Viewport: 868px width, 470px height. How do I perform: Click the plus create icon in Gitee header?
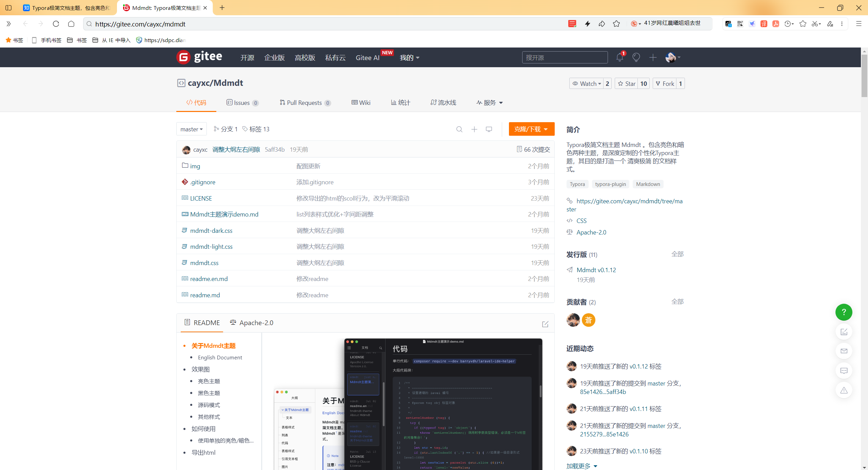653,57
